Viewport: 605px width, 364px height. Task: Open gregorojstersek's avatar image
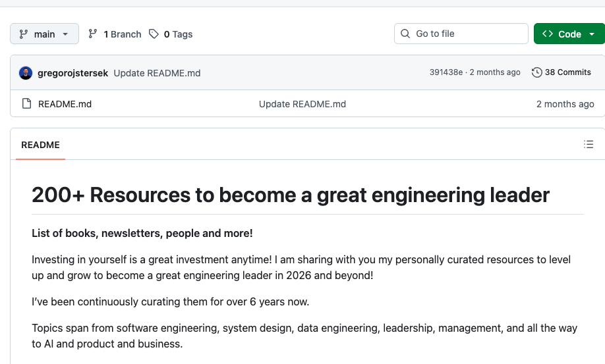click(x=26, y=73)
